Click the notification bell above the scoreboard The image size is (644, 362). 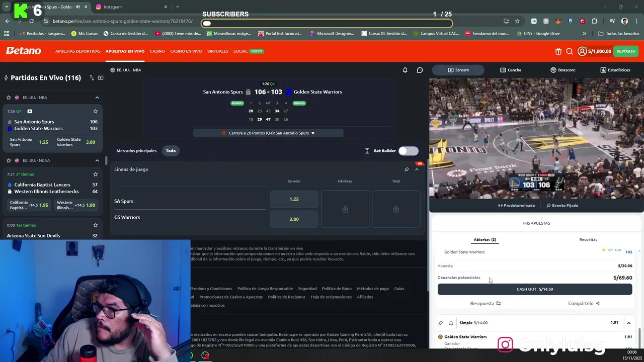pyautogui.click(x=405, y=70)
